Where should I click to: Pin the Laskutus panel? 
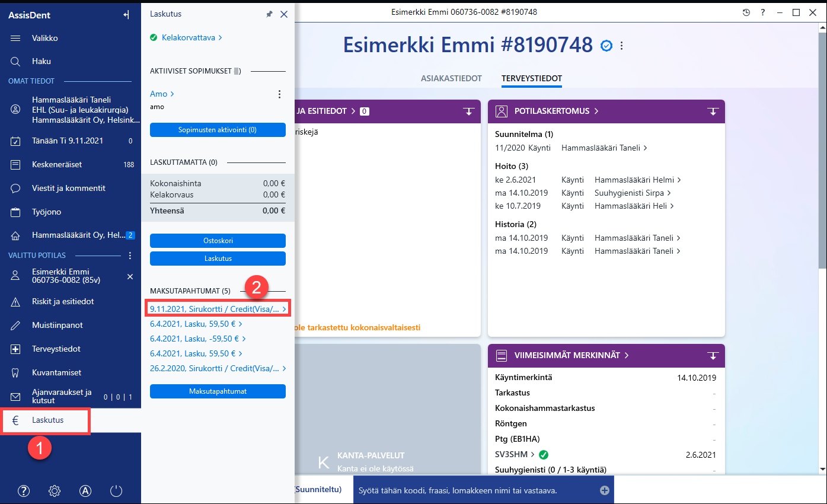click(269, 14)
